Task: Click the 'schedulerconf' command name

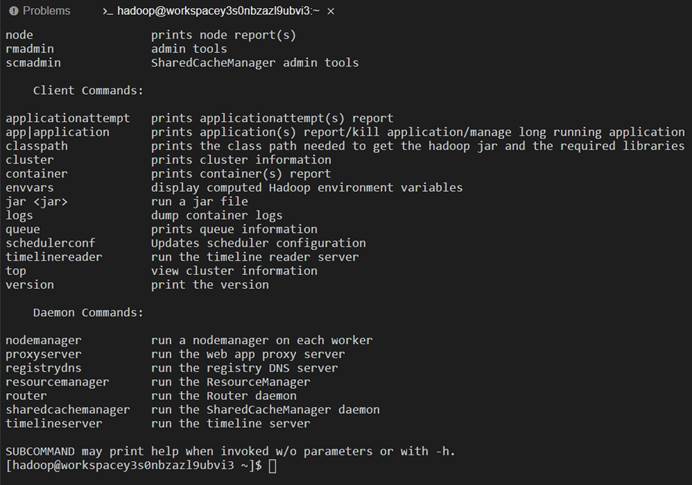Action: tap(50, 243)
